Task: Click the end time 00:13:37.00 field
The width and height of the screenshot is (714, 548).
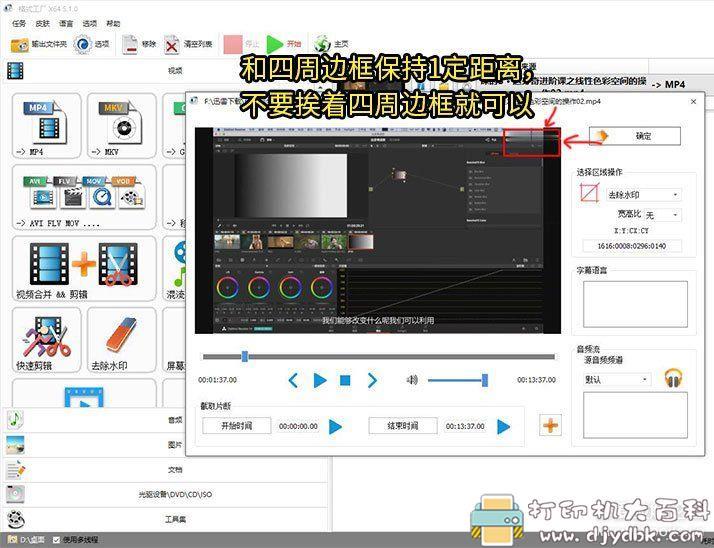Action: (x=465, y=426)
